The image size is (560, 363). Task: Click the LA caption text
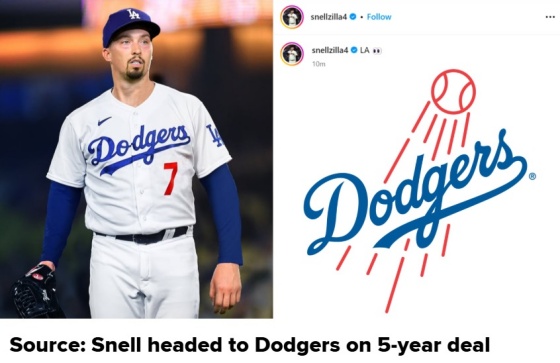[365, 50]
